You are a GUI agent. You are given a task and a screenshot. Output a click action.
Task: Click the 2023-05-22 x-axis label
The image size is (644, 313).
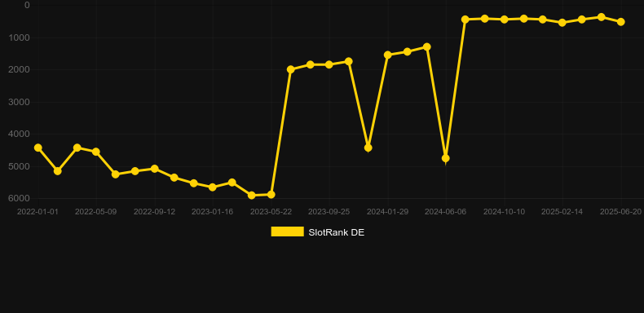pos(271,212)
